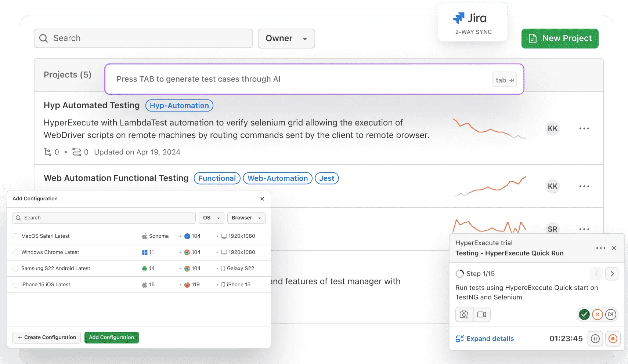Mark the step as failed with red cross
The height and width of the screenshot is (364, 628).
click(x=598, y=314)
